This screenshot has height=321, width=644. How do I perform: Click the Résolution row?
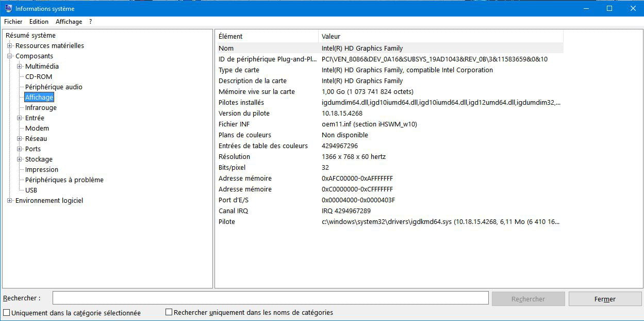pyautogui.click(x=389, y=156)
